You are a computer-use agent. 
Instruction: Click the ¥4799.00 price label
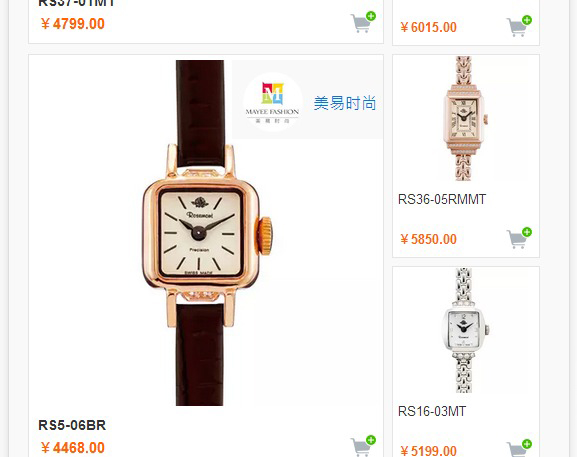pyautogui.click(x=73, y=24)
